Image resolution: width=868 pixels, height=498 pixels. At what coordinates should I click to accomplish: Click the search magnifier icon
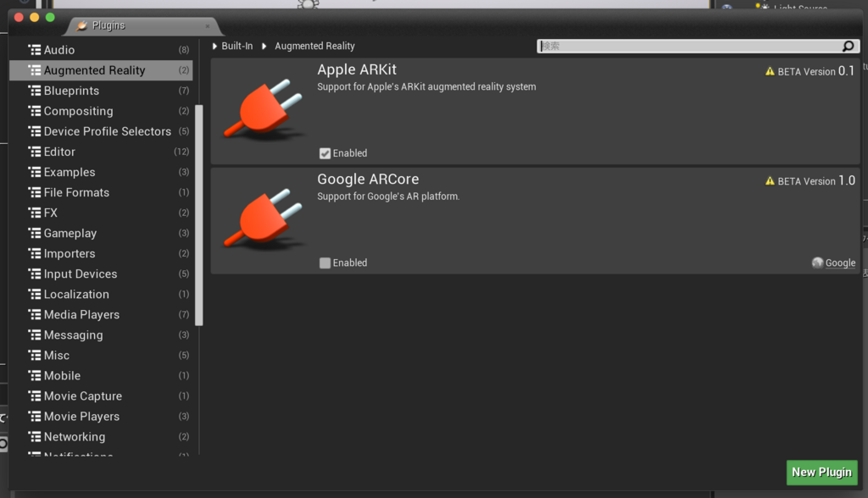pyautogui.click(x=848, y=46)
